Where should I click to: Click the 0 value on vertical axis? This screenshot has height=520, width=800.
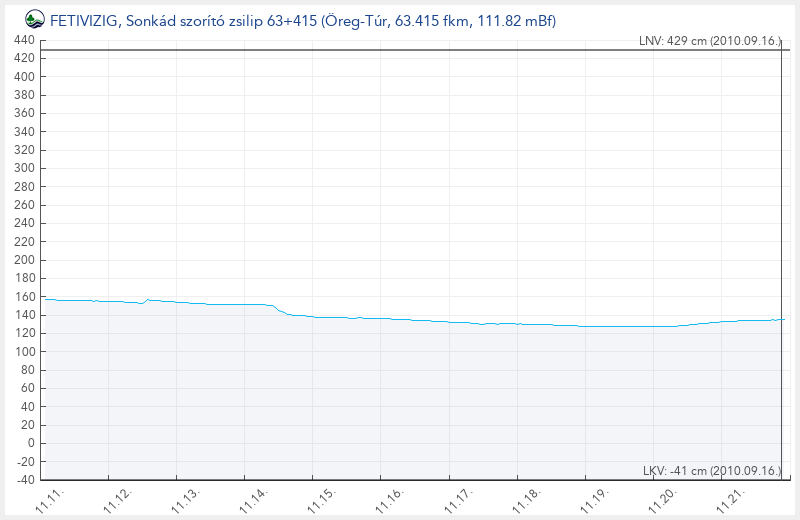[31, 443]
